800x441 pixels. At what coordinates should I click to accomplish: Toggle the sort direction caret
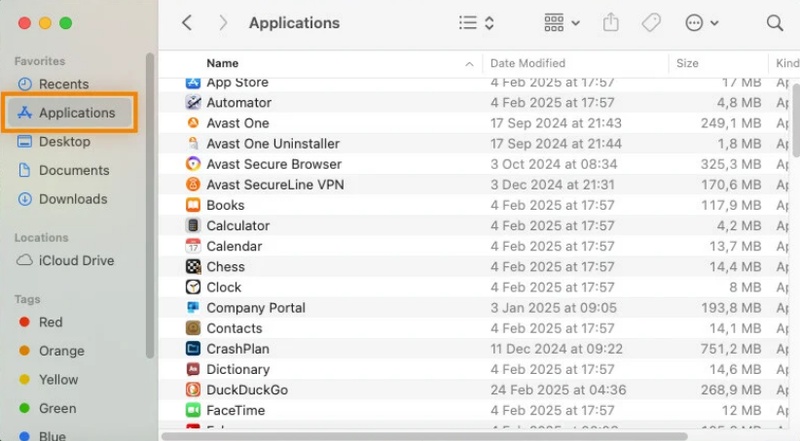tap(469, 64)
